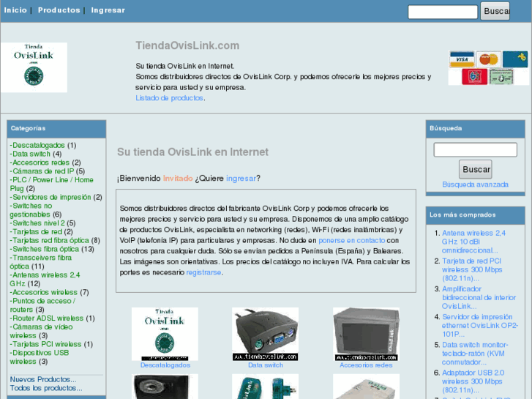Open the Switches no gestionables category

tap(31, 210)
